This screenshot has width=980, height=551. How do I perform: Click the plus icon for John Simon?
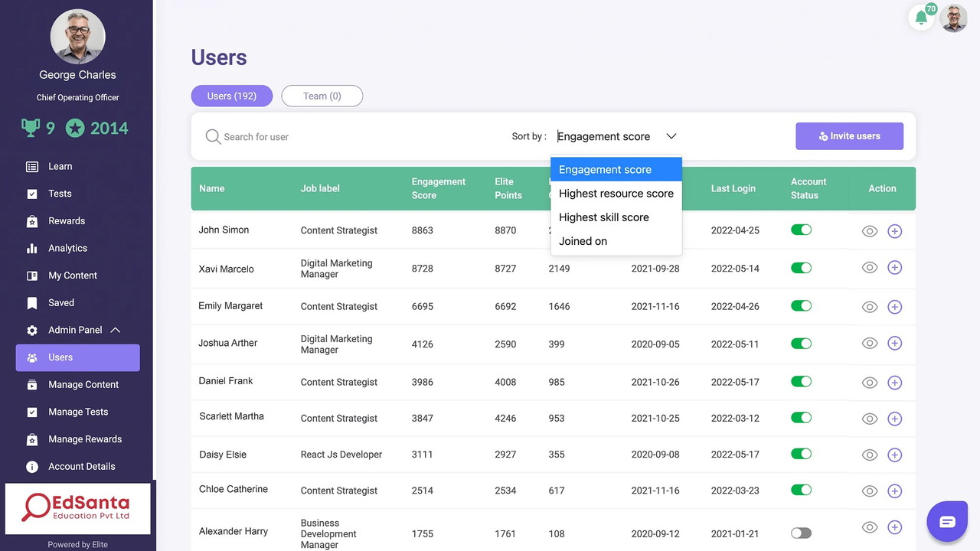coord(894,231)
